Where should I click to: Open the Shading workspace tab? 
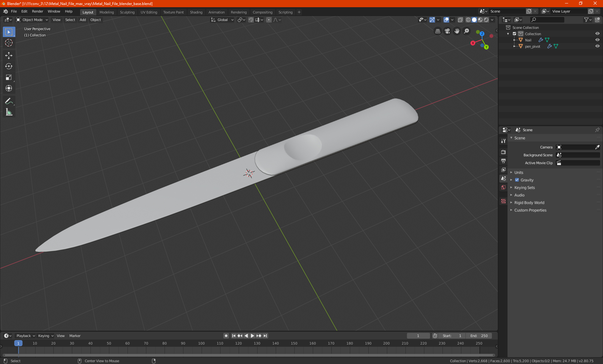(x=196, y=12)
